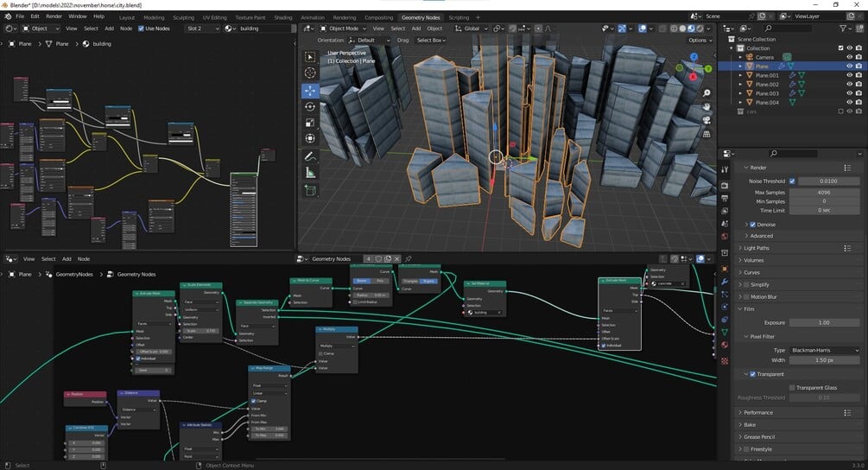Viewport: 868px width, 470px height.
Task: Enable the Use Nodes checkbox
Action: pos(141,29)
